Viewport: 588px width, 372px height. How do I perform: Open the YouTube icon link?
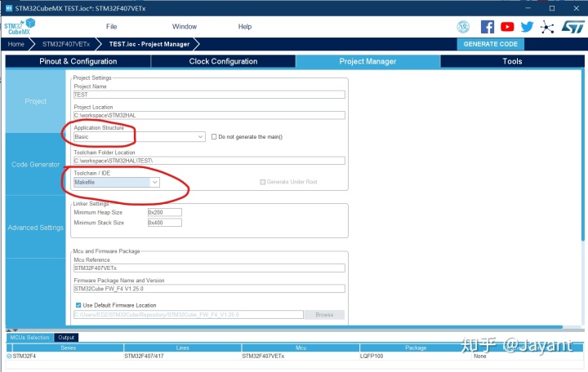tap(507, 27)
